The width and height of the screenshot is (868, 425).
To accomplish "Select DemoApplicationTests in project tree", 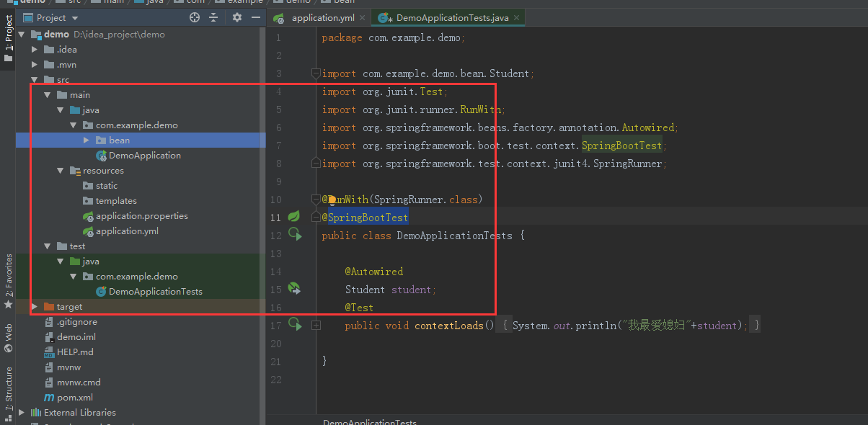I will [x=155, y=291].
